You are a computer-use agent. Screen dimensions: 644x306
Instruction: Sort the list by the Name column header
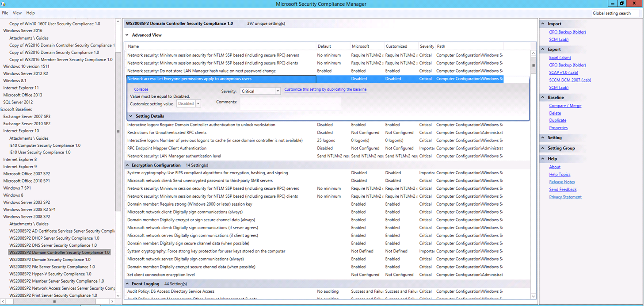[221, 46]
